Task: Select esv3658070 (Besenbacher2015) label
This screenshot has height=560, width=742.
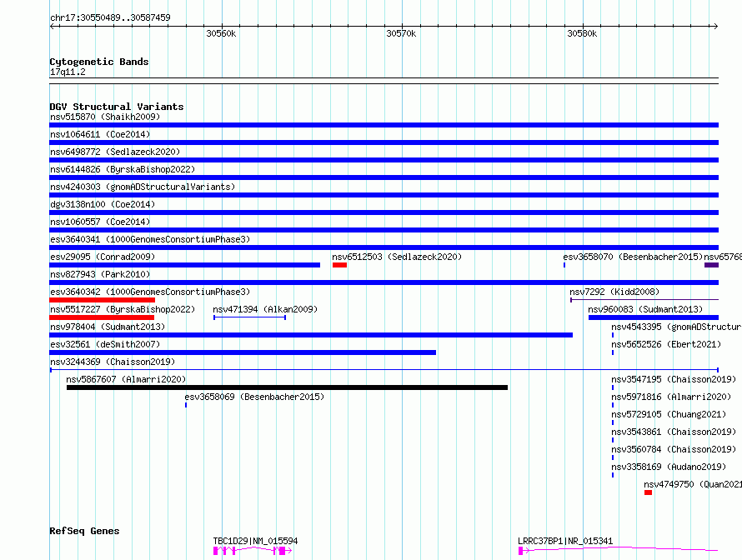Action: click(x=633, y=257)
